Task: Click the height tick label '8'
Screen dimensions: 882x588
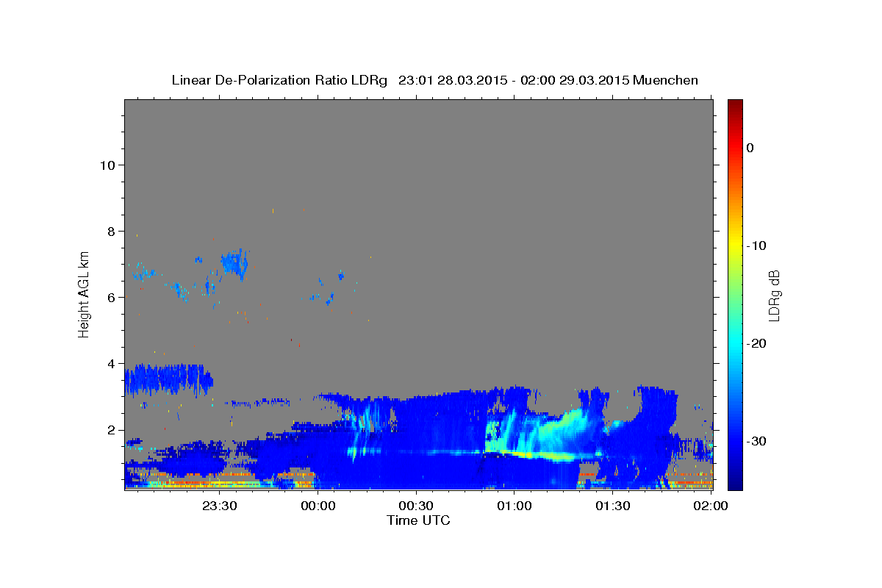Action: pyautogui.click(x=111, y=231)
